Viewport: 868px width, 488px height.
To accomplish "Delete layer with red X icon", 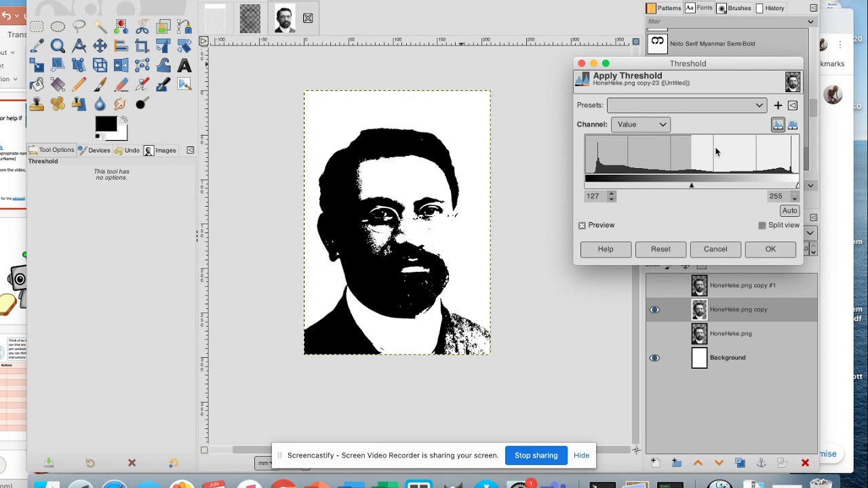I will pyautogui.click(x=805, y=463).
